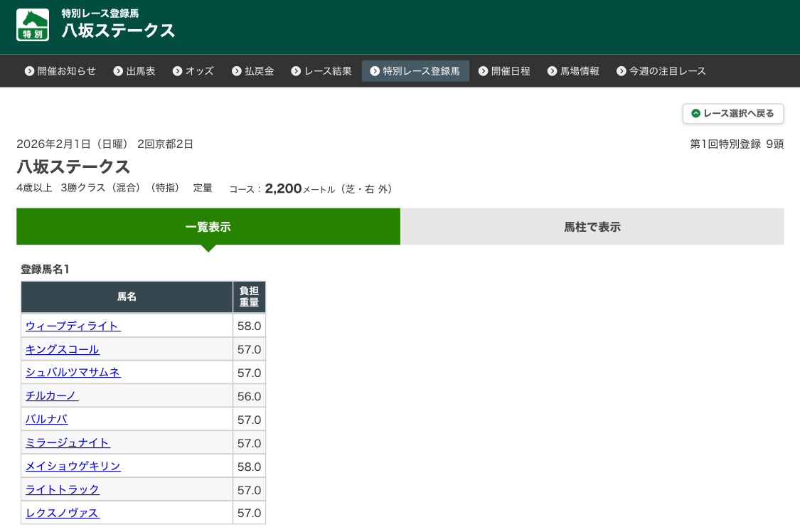This screenshot has height=532, width=800.
Task: Click the メイショウゲキリン horse link
Action: coord(73,466)
